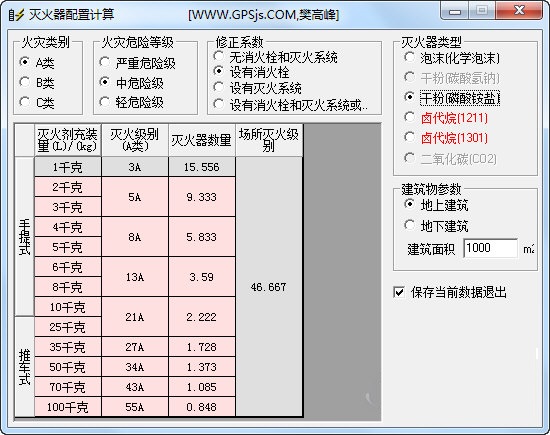The image size is (550, 435).
Task: Select the 2千克 table cell
Action: tap(68, 187)
